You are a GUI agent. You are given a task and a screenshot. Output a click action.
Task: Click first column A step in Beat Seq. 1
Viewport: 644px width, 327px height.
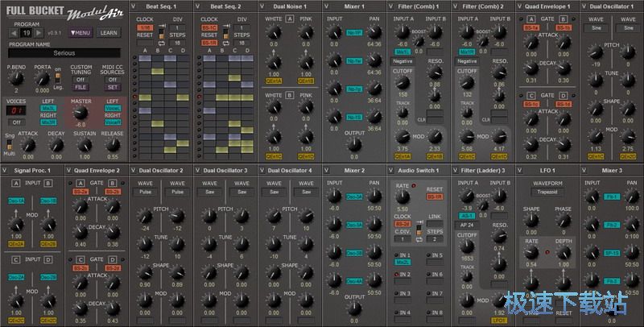(x=145, y=58)
